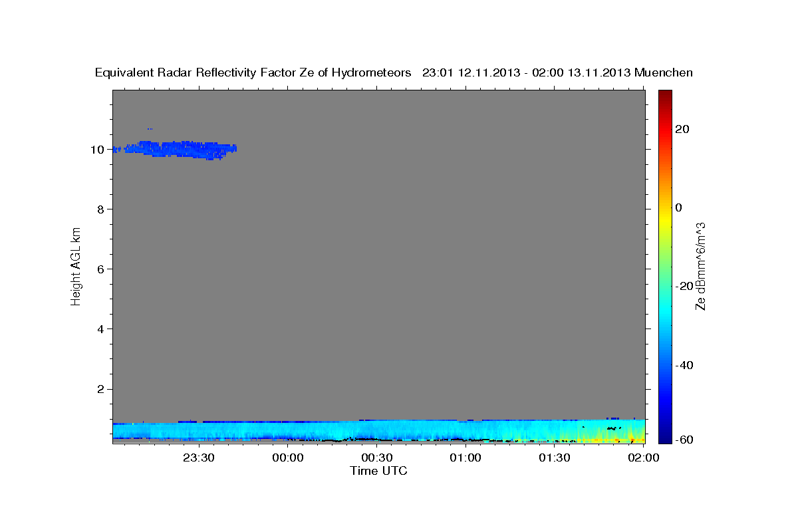Image resolution: width=798 pixels, height=532 pixels.
Task: Click the dark red top of the colorbar
Action: (665, 96)
